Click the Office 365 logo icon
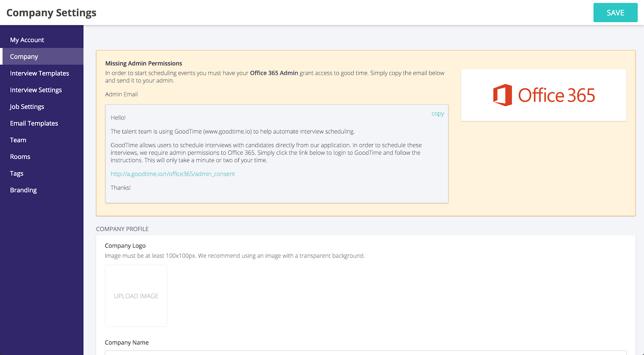This screenshot has width=644, height=355. (502, 95)
